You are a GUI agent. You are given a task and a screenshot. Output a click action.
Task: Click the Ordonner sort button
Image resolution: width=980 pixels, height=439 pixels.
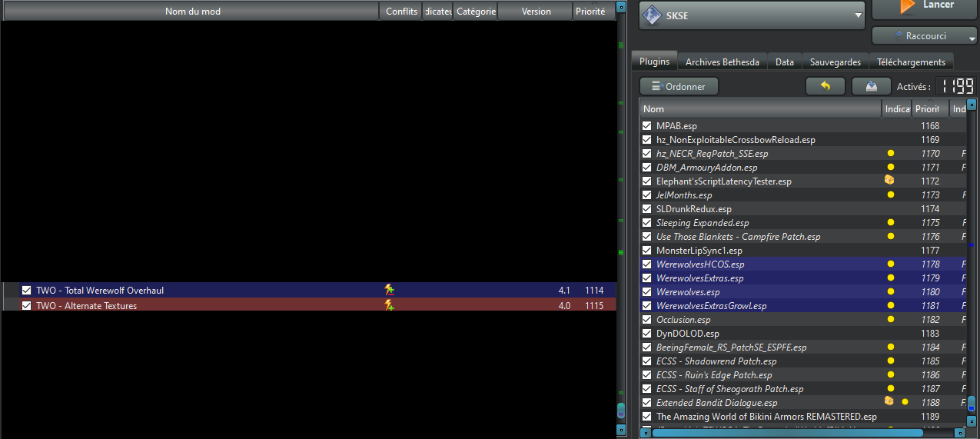(679, 87)
